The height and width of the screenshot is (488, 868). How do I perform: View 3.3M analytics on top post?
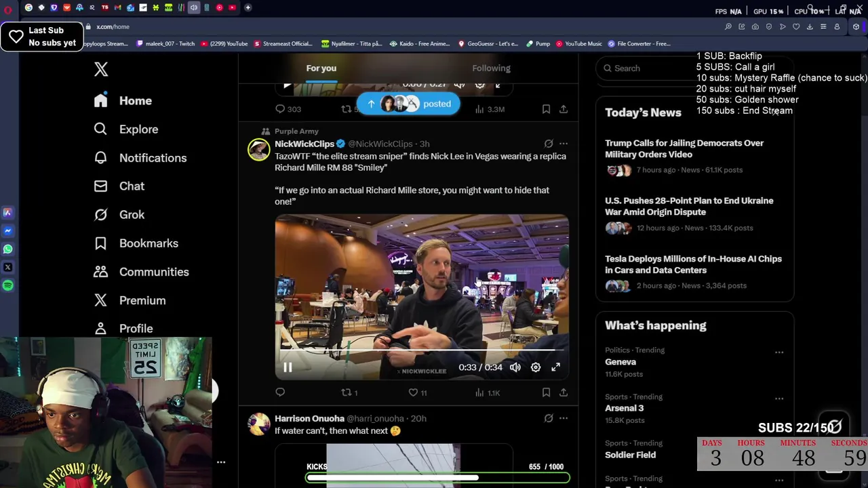click(490, 109)
